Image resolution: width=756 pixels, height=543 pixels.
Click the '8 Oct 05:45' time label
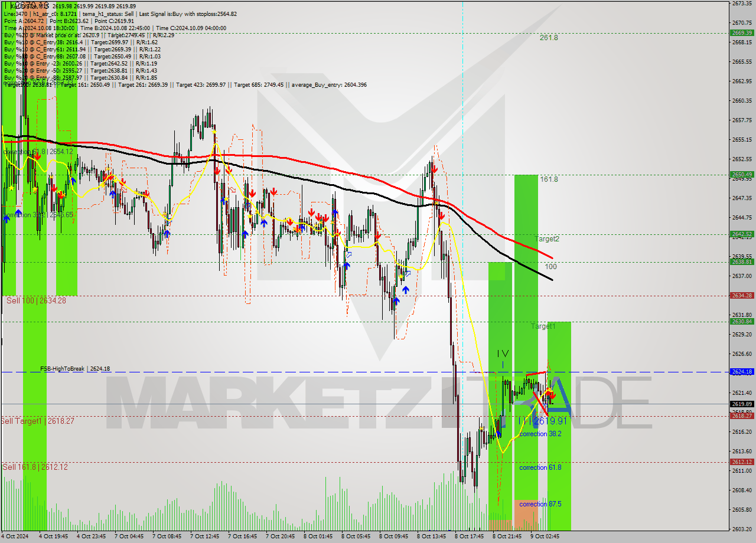point(356,537)
